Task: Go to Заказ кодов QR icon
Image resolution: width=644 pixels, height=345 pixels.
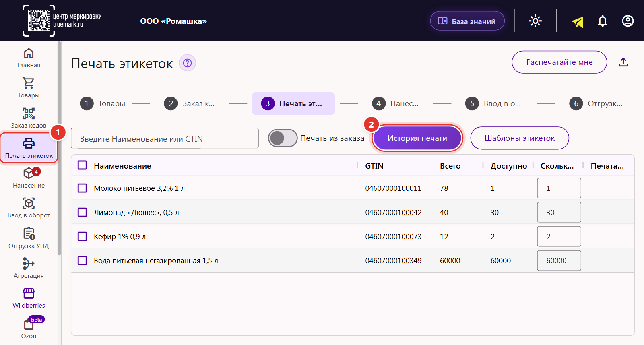Action: [29, 114]
